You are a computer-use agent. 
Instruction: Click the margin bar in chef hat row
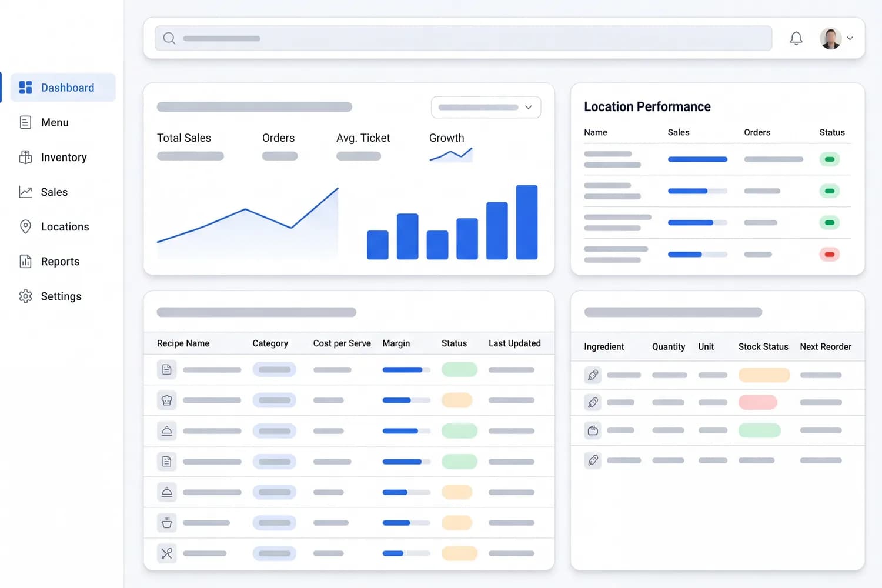pos(406,400)
